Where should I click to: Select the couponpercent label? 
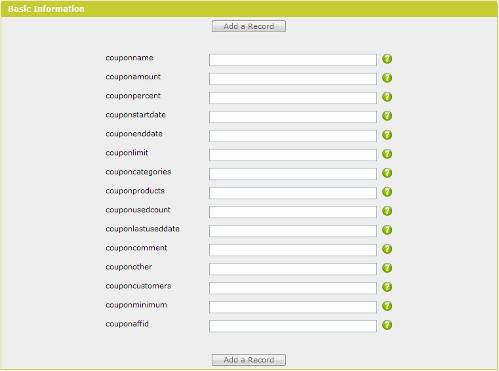point(133,96)
